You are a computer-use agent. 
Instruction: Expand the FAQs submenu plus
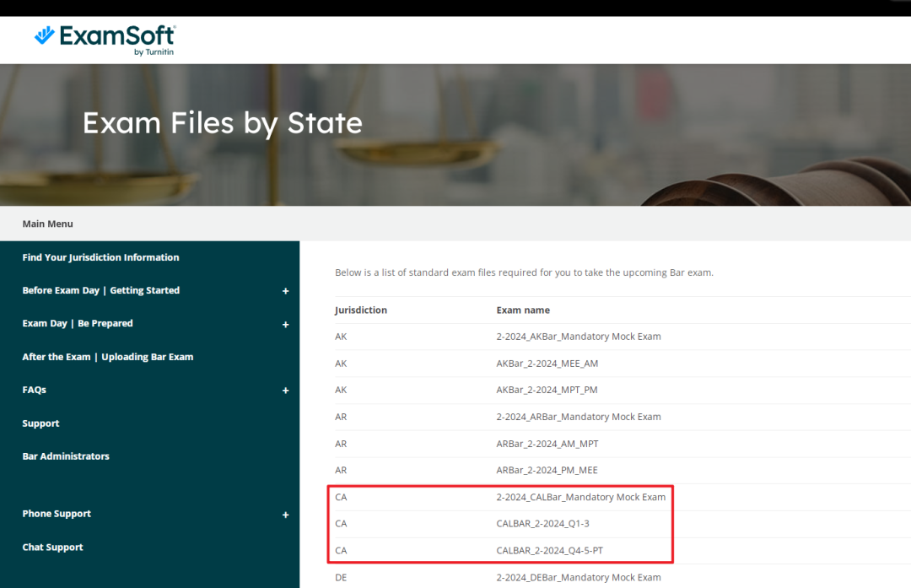tap(285, 391)
